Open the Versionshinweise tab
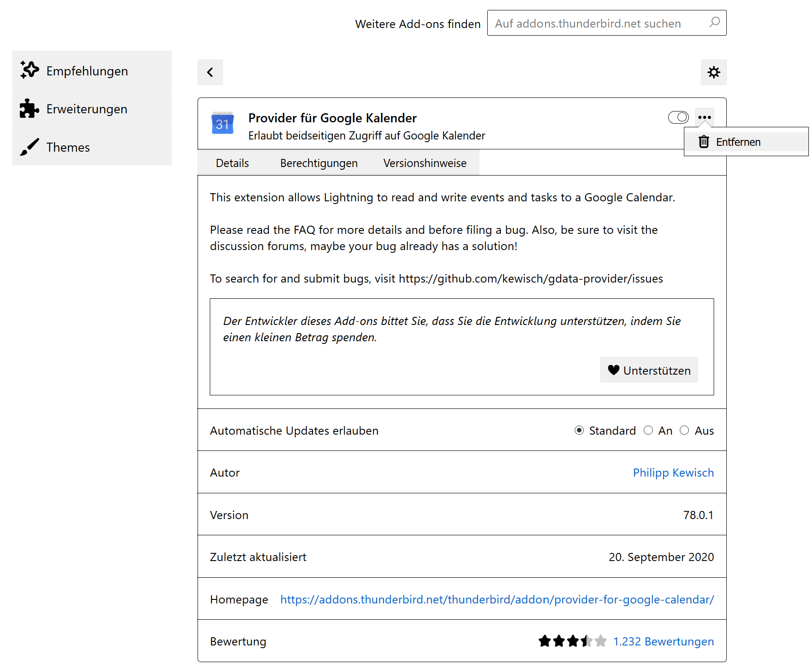Viewport: 812px width, 668px height. (x=424, y=163)
